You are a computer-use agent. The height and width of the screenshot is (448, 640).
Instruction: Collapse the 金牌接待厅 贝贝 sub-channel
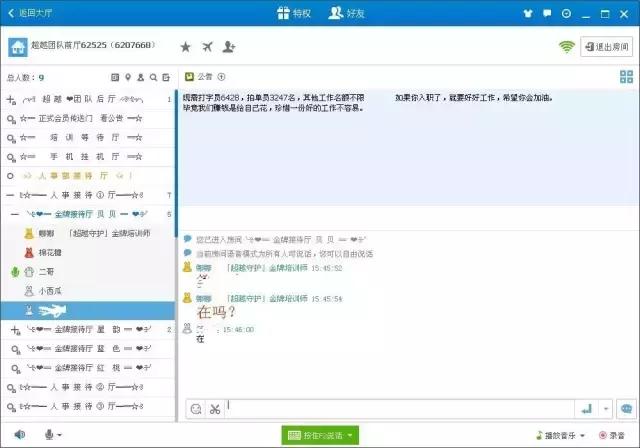pos(15,214)
